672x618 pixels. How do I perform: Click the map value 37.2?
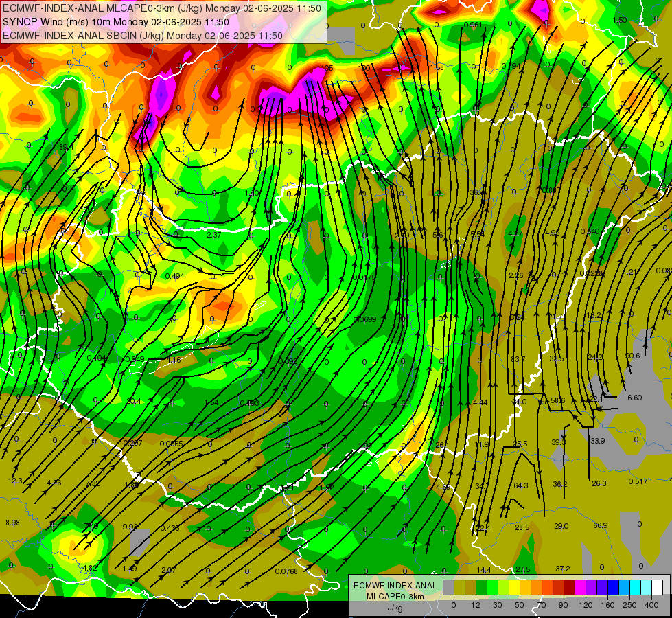(x=563, y=569)
